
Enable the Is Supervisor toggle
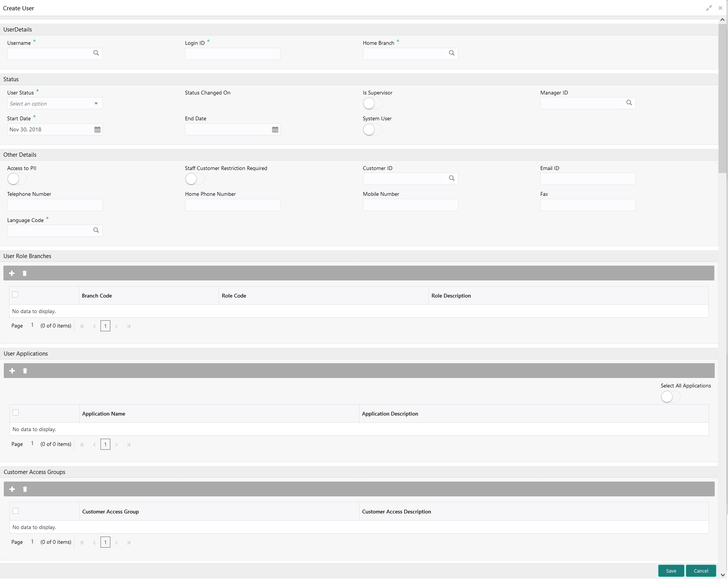[372, 104]
